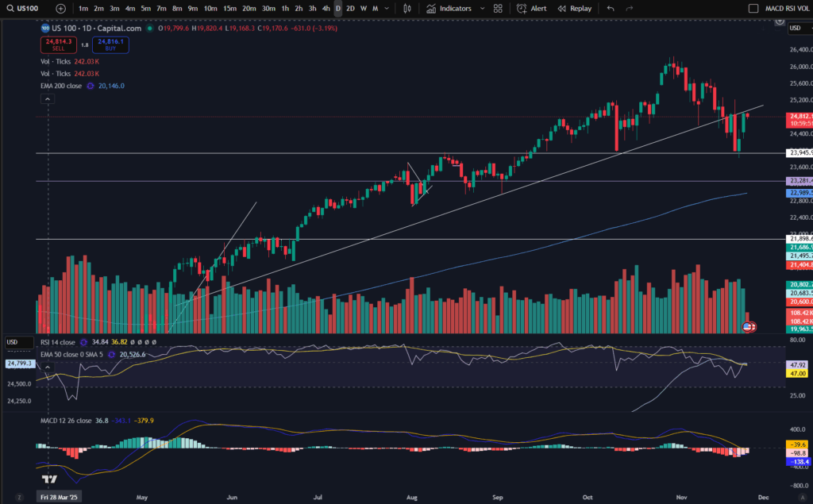Viewport: 813px width, 504px height.
Task: Open the Indicators dialog
Action: click(449, 8)
